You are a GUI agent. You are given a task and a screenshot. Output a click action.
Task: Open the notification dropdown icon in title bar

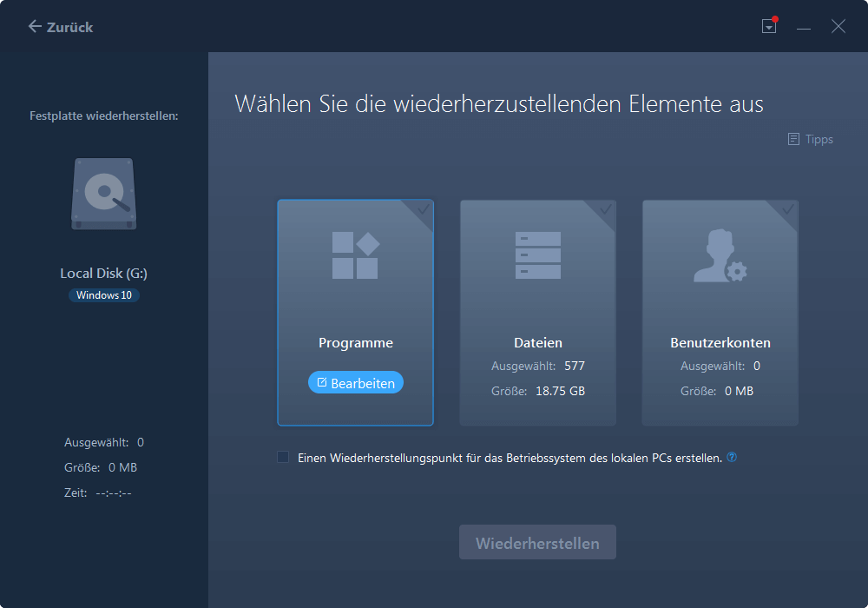tap(769, 25)
